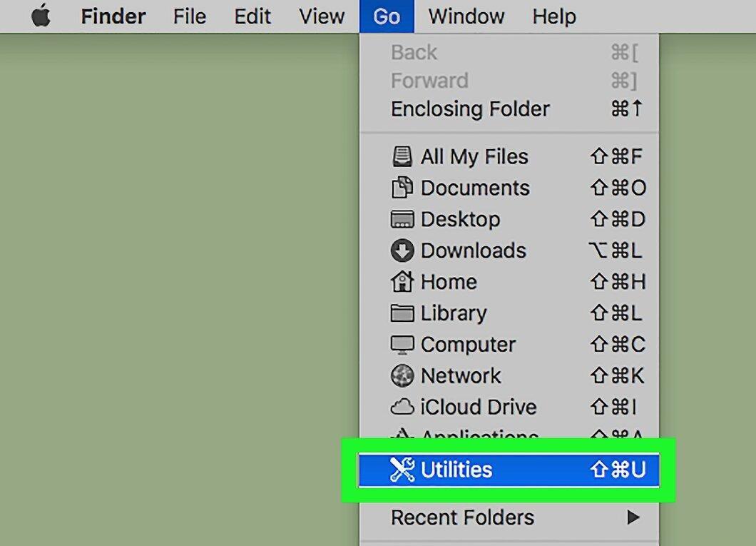Open the Edit menu

[252, 16]
